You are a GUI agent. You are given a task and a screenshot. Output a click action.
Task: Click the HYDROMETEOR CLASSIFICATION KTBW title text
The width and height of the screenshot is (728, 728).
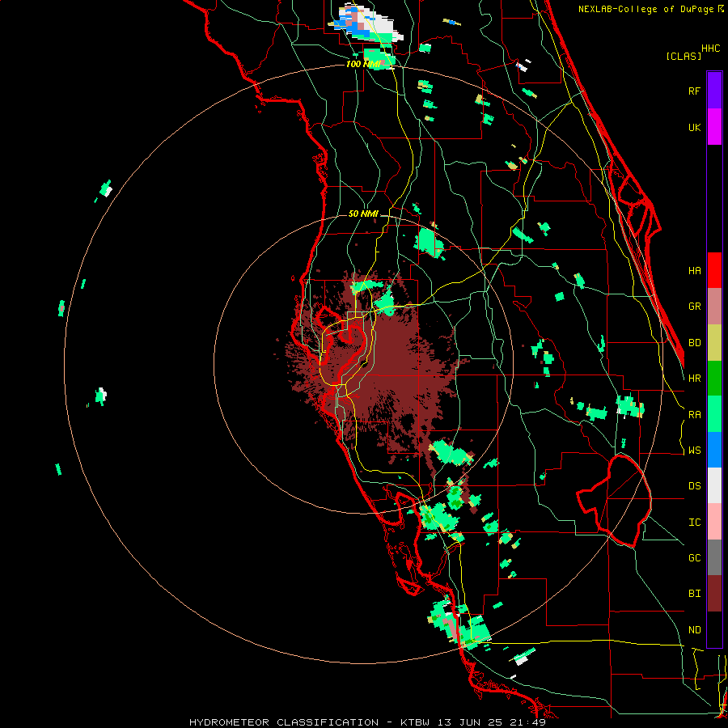366,722
